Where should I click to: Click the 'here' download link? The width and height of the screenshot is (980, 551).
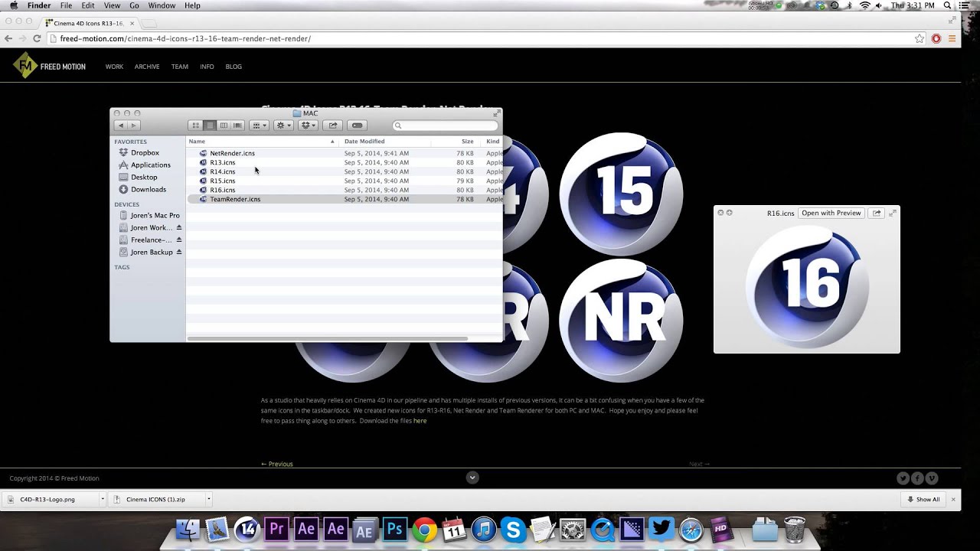tap(420, 421)
